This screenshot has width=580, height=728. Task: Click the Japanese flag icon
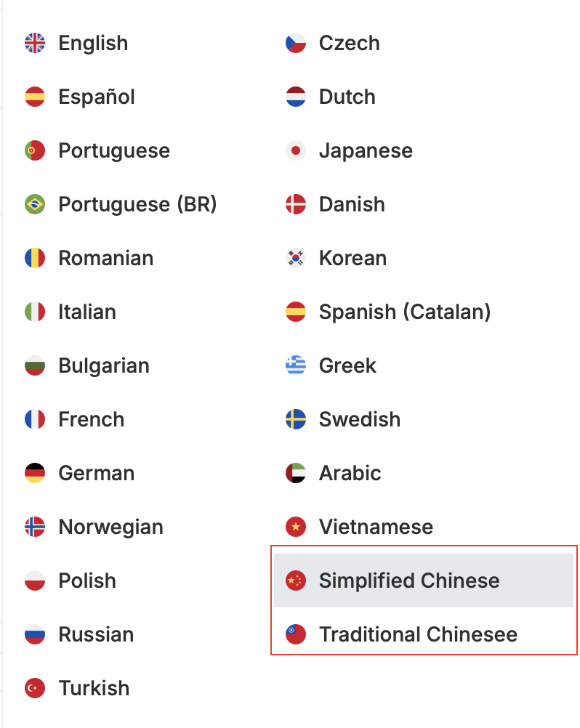pos(296,150)
